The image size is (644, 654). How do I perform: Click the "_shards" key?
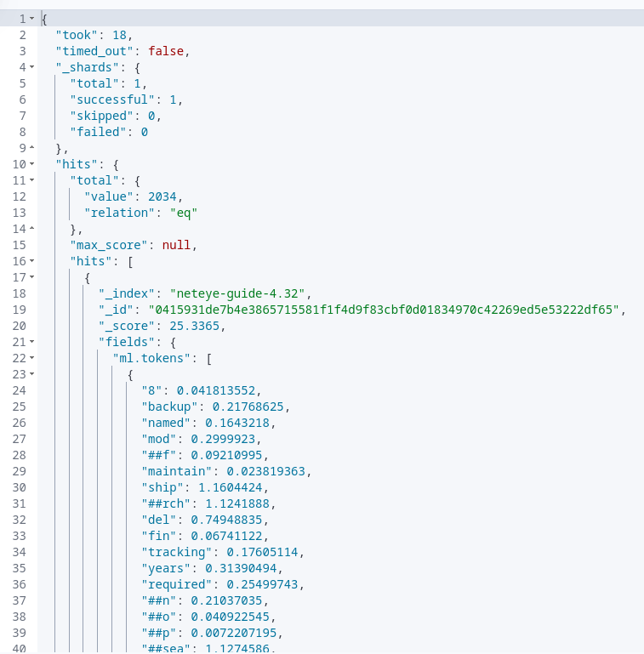pos(87,67)
